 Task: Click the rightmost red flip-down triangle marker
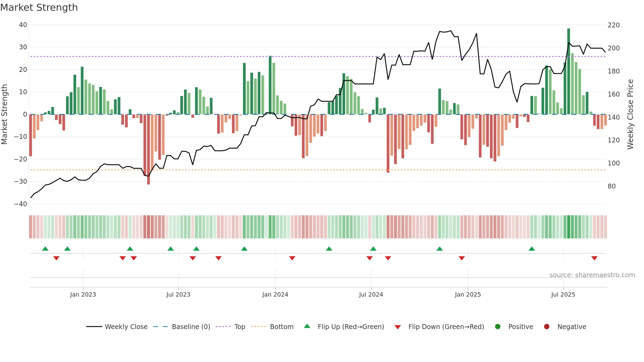(x=594, y=258)
